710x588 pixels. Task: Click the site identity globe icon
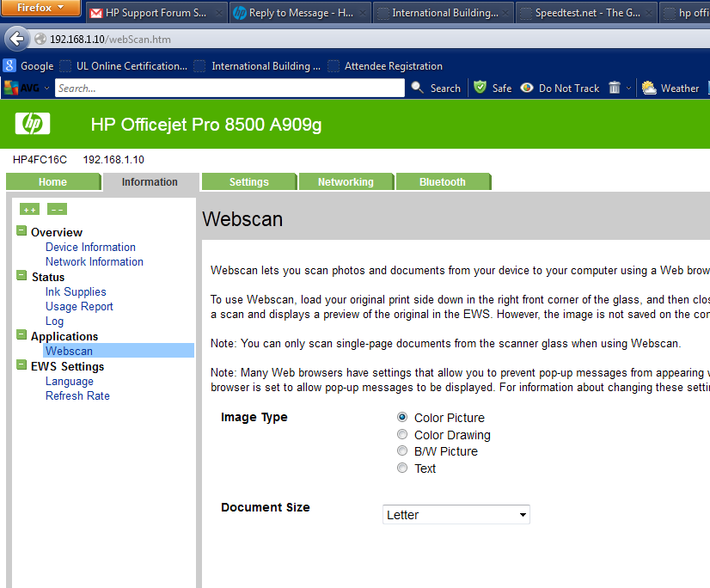point(40,40)
